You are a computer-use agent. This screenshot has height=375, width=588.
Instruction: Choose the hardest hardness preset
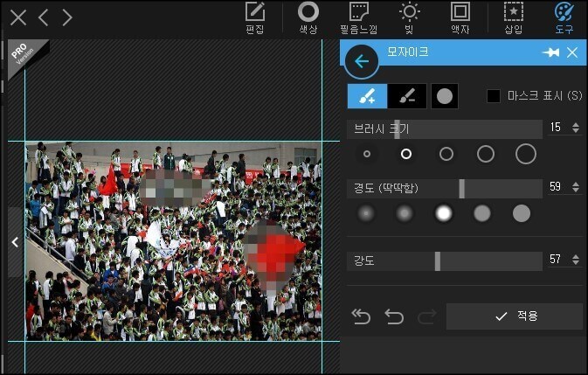click(x=522, y=214)
